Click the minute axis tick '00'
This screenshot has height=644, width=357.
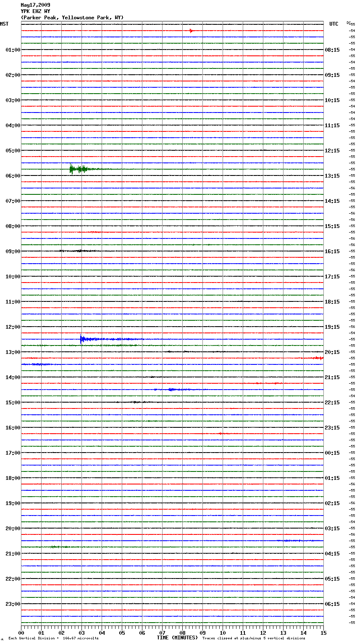[21, 633]
